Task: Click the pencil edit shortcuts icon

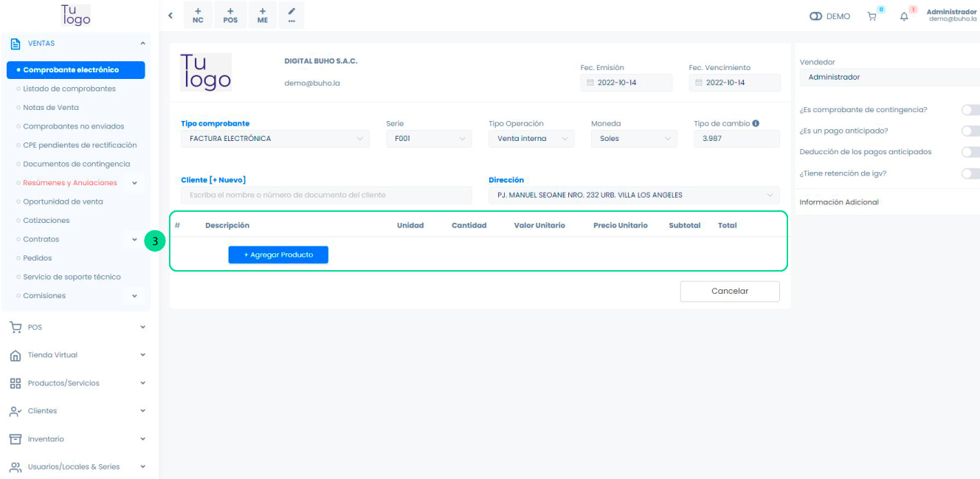Action: pos(291,15)
